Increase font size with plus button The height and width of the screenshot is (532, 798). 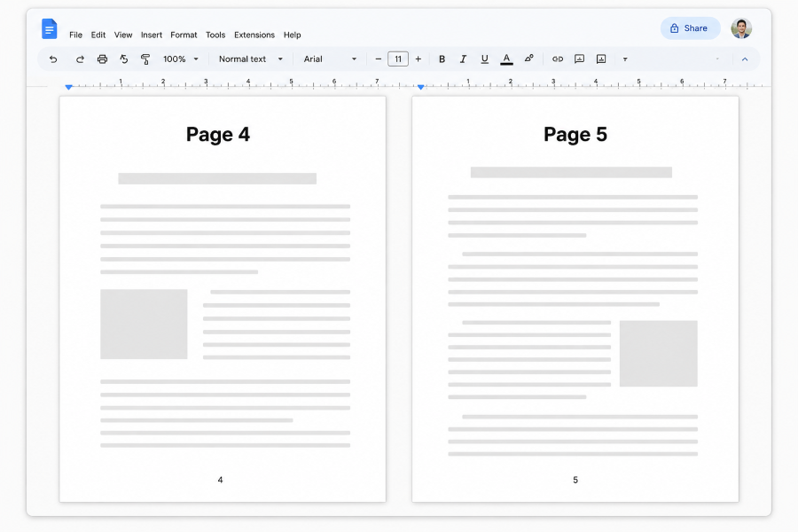(418, 59)
